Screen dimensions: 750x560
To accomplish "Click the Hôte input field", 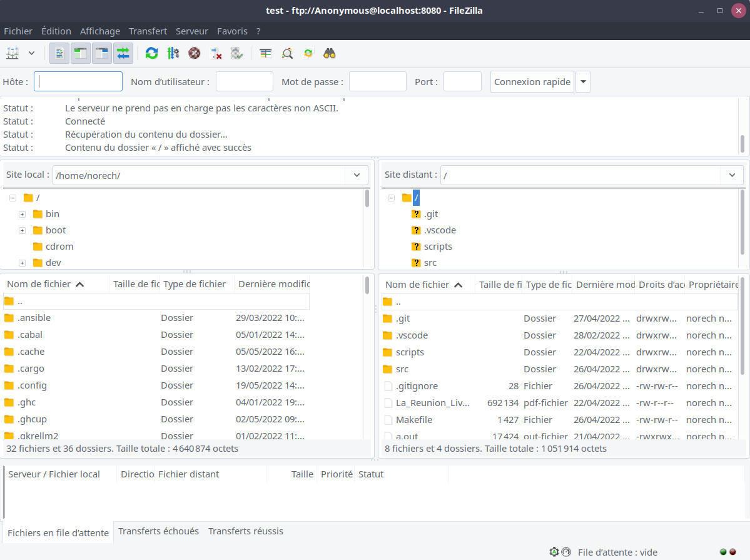I will (78, 82).
